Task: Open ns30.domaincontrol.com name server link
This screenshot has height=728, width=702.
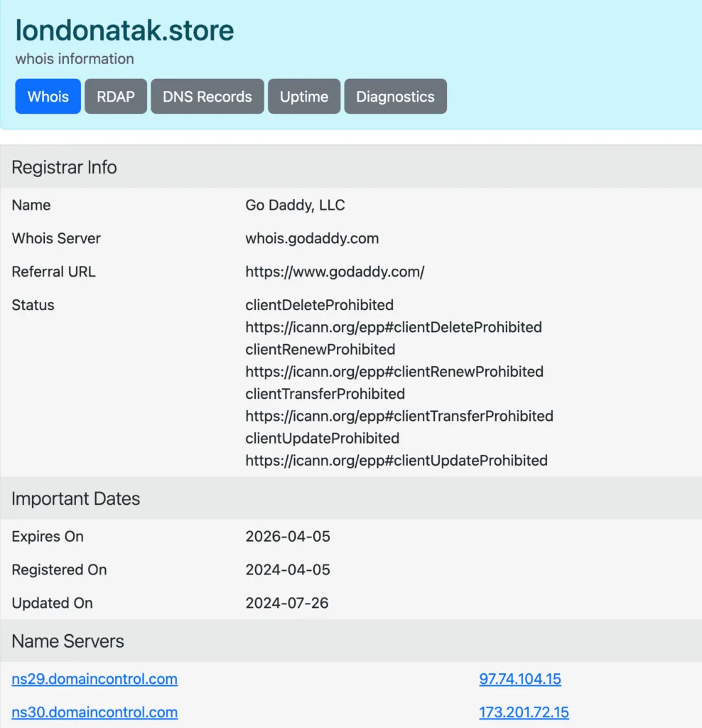Action: point(94,712)
